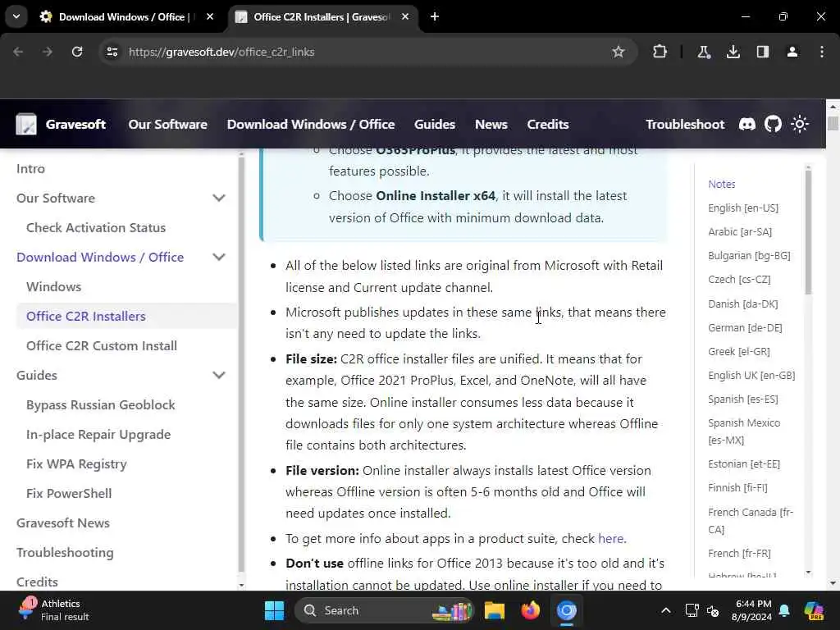Open Bypass Russian Geoblock guide
The width and height of the screenshot is (840, 630).
click(101, 405)
